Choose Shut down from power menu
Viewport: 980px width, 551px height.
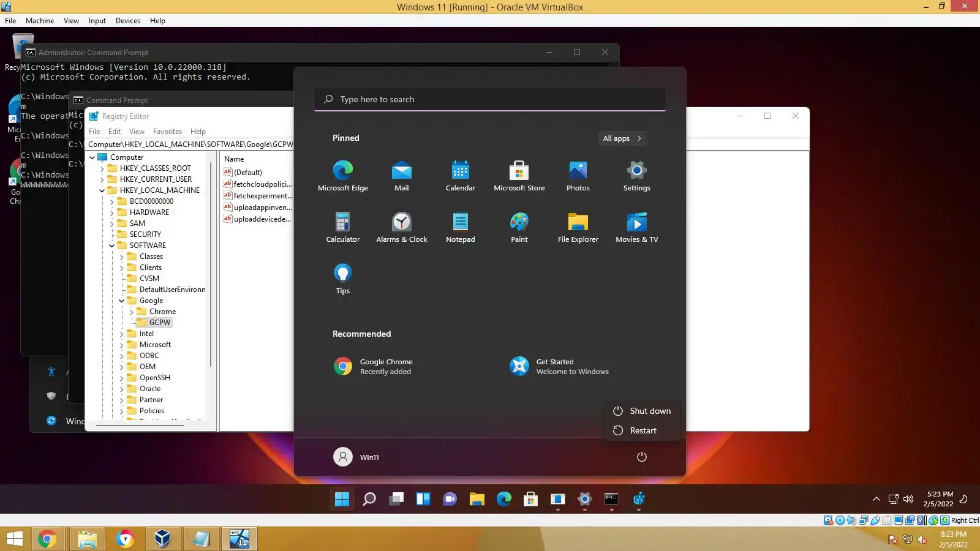point(642,411)
